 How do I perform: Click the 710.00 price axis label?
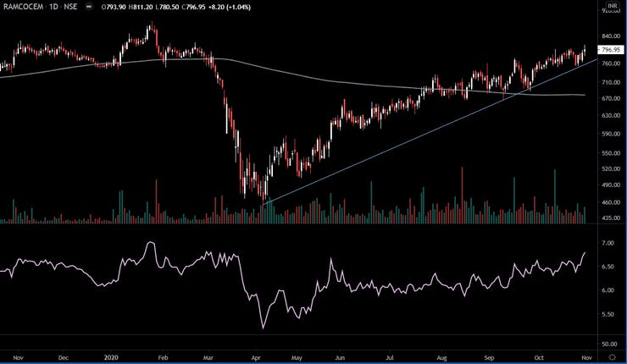coord(611,82)
